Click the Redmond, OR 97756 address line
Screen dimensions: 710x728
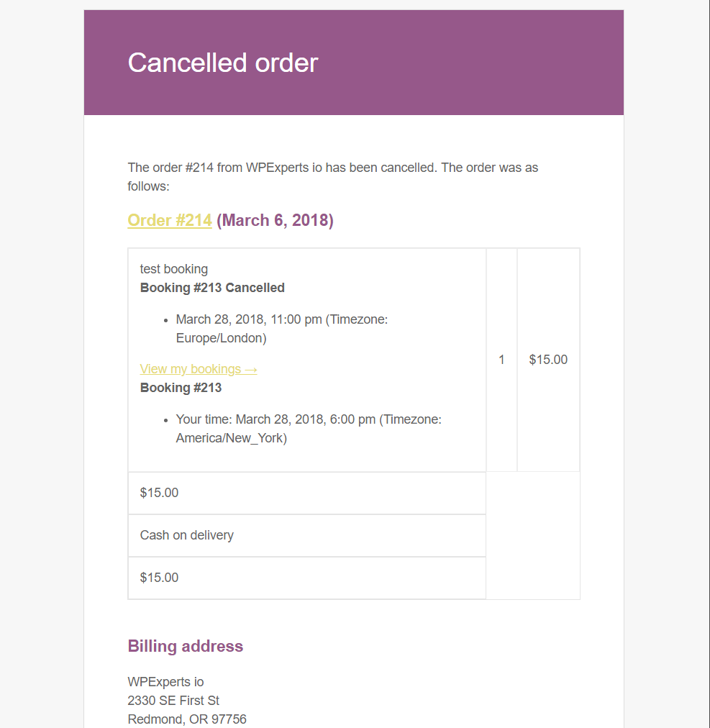pyautogui.click(x=187, y=719)
